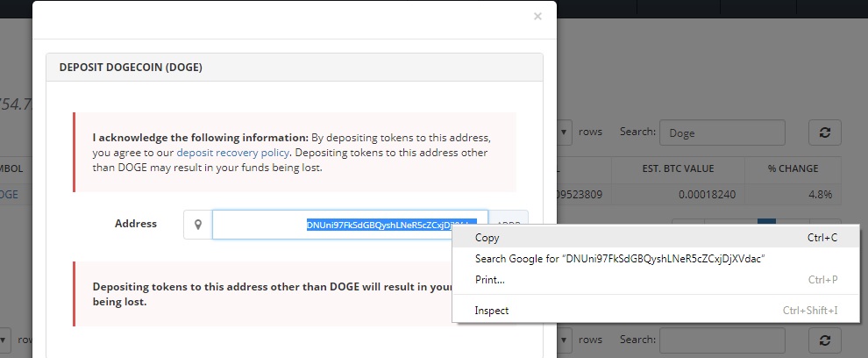Open the lower right rows-per-page dropdown
The image size is (868, 358).
coord(564,340)
